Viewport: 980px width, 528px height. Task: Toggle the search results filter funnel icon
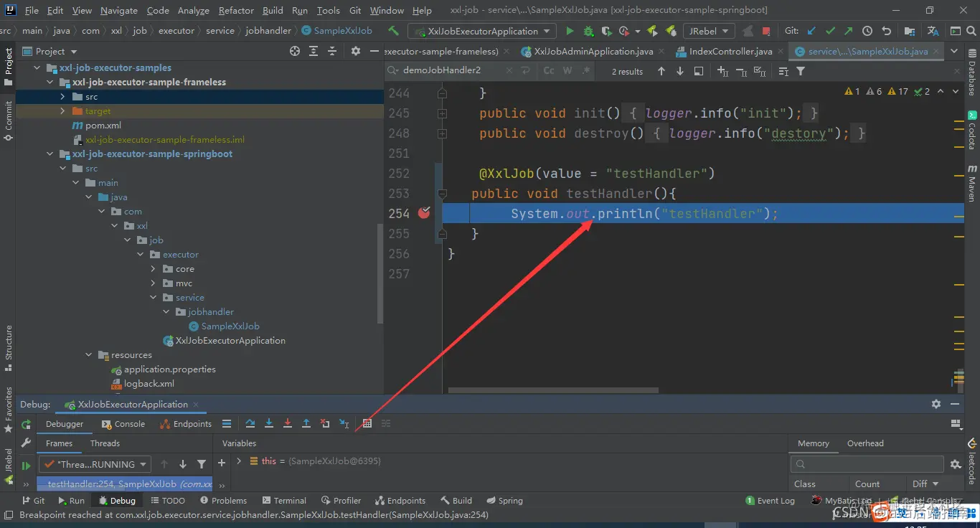[801, 71]
